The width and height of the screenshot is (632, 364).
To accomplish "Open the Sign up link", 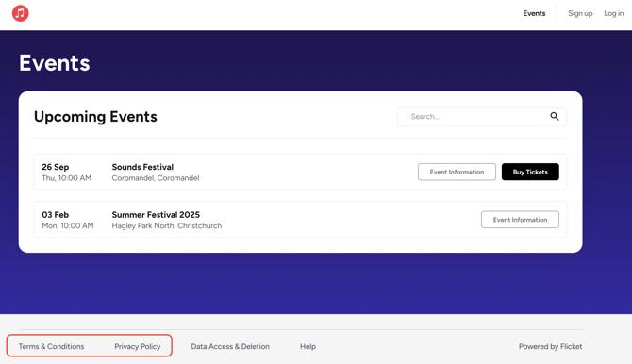I will pos(580,13).
